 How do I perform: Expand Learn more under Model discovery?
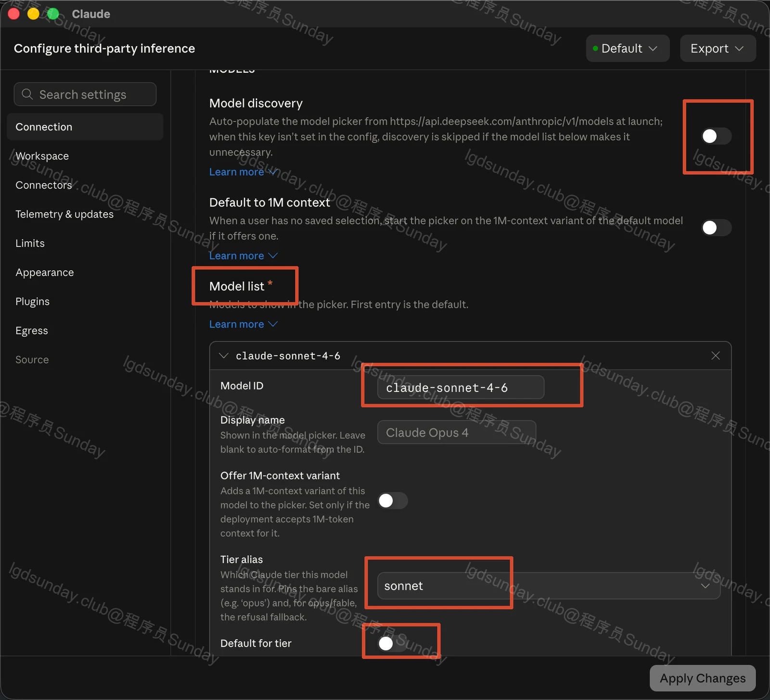[x=243, y=172]
